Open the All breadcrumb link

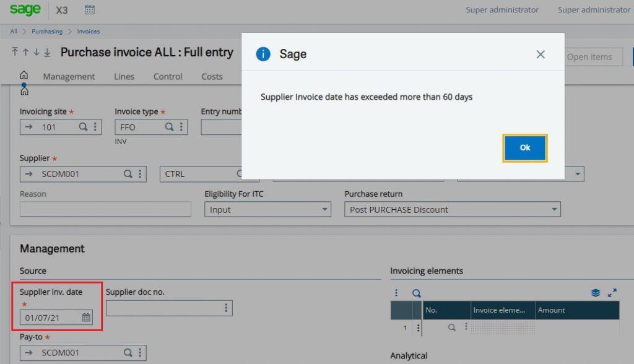(14, 31)
